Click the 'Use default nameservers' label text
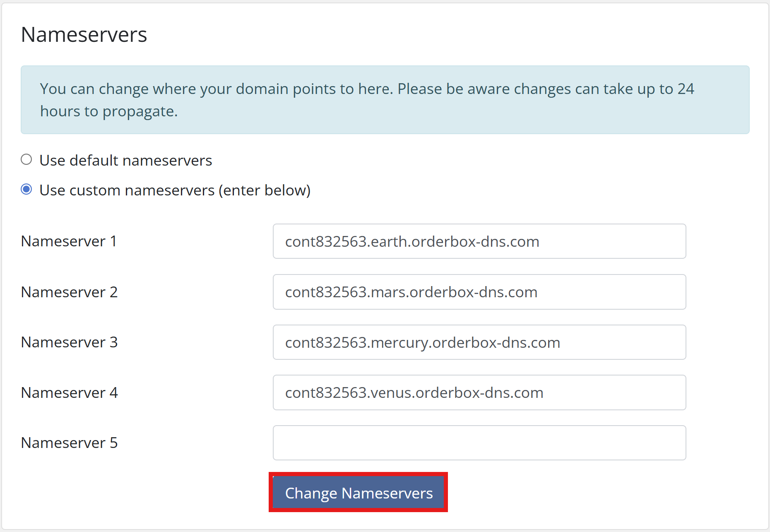 point(125,160)
